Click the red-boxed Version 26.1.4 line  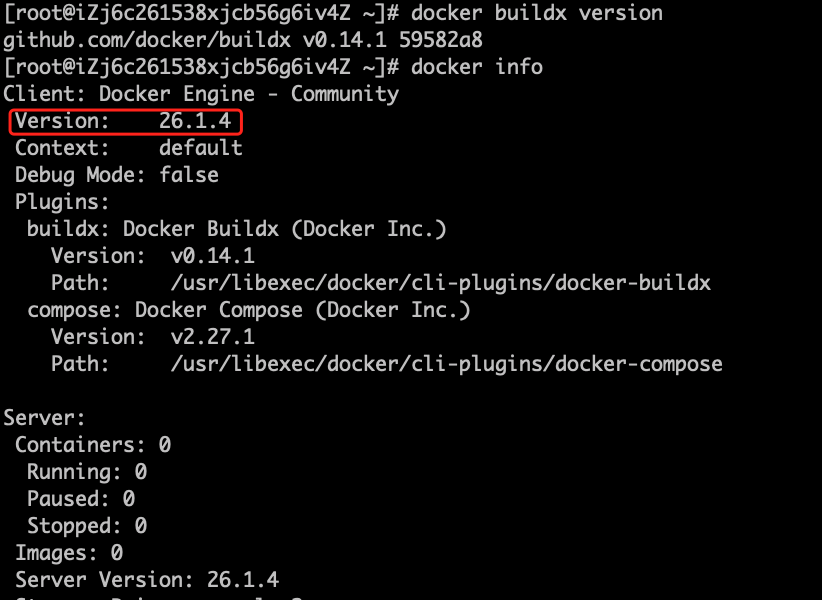pyautogui.click(x=125, y=122)
